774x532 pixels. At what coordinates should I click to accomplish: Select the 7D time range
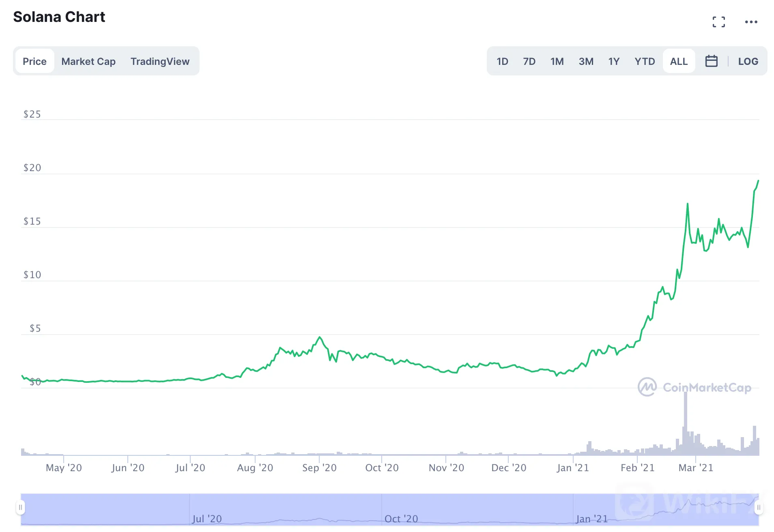[x=529, y=61]
